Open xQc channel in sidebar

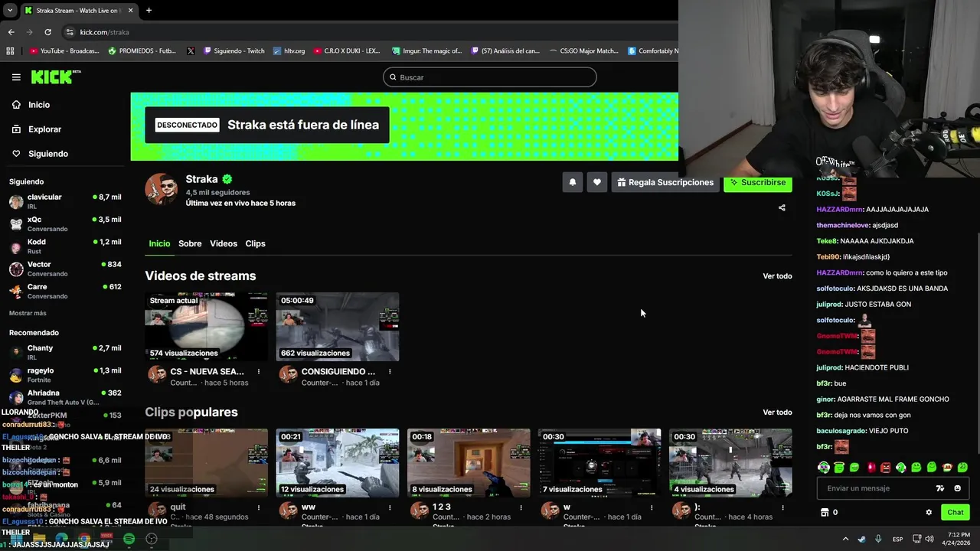point(65,224)
